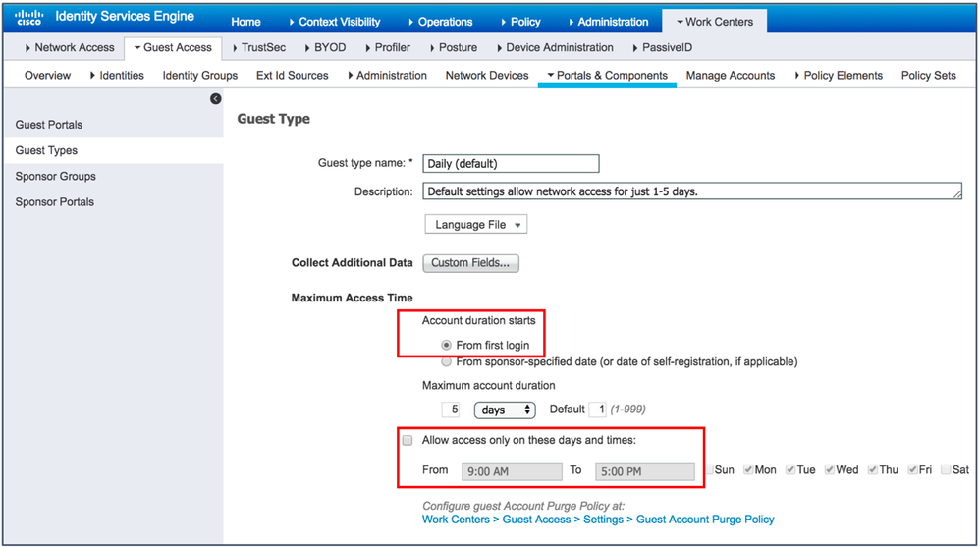
Task: Toggle the Sun day checkbox
Action: pyautogui.click(x=709, y=470)
